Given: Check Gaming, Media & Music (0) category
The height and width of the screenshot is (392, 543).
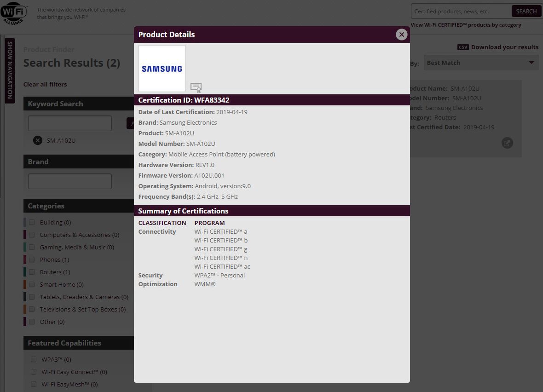Looking at the screenshot, I should [32, 247].
